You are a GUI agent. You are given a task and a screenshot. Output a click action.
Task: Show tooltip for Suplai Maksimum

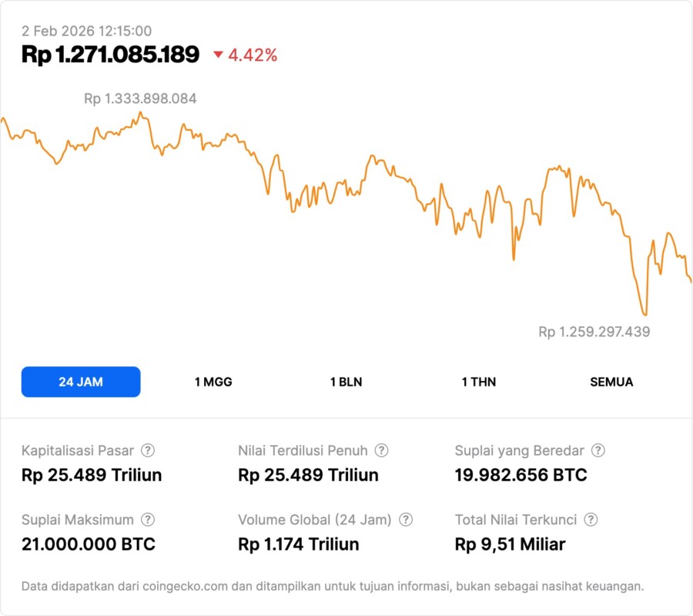(x=148, y=520)
